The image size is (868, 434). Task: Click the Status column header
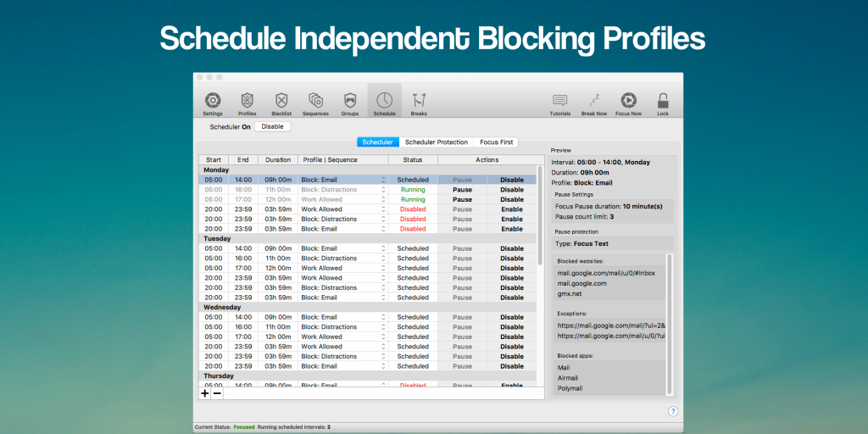click(x=413, y=160)
